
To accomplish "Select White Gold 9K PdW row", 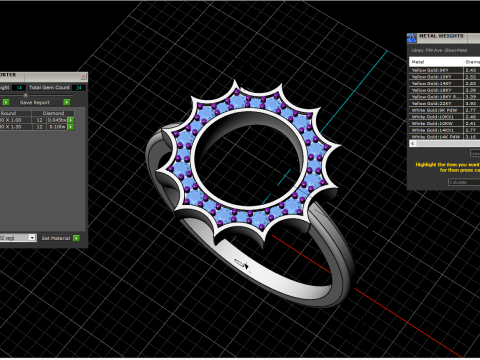I will coord(444,110).
